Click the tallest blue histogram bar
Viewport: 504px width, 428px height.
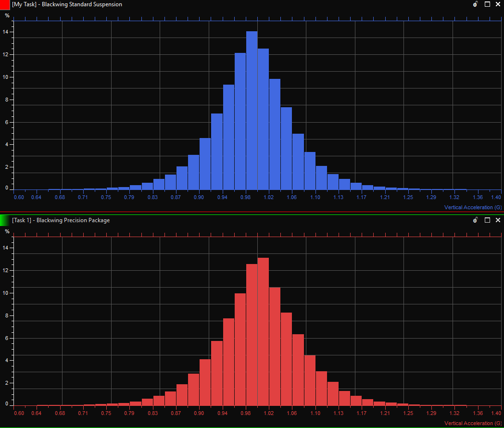(x=252, y=111)
